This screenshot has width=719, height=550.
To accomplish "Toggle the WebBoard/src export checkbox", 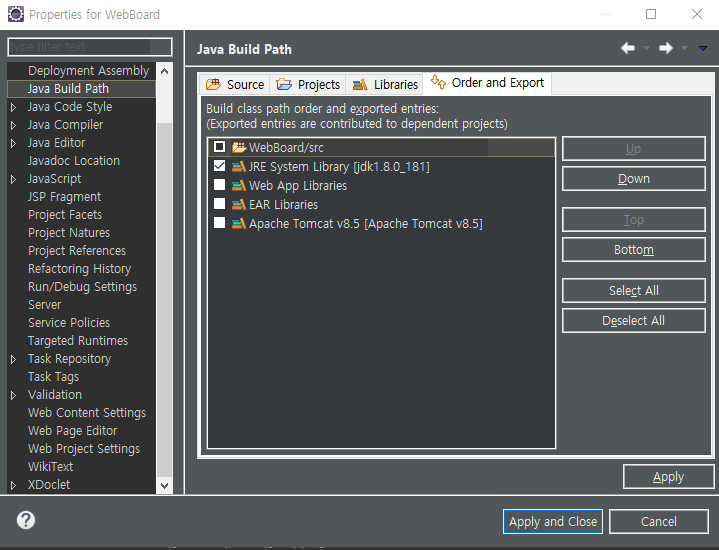I will pyautogui.click(x=220, y=147).
